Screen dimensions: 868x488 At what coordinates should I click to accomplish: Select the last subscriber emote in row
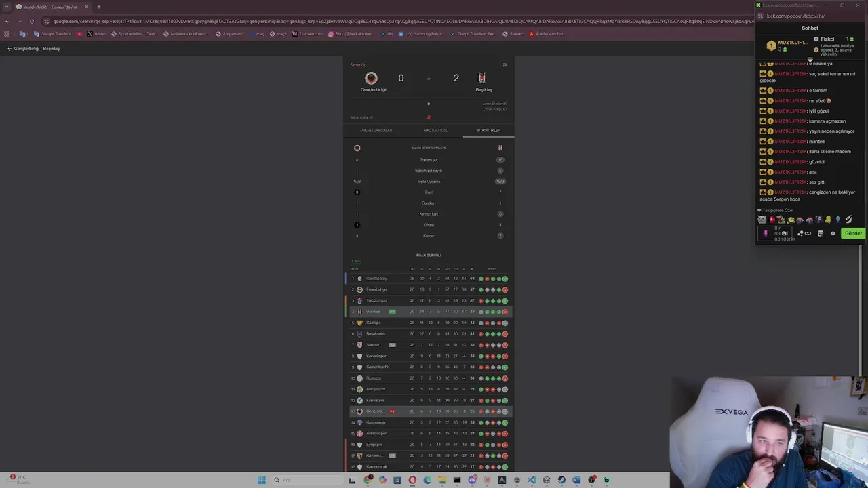pos(848,220)
